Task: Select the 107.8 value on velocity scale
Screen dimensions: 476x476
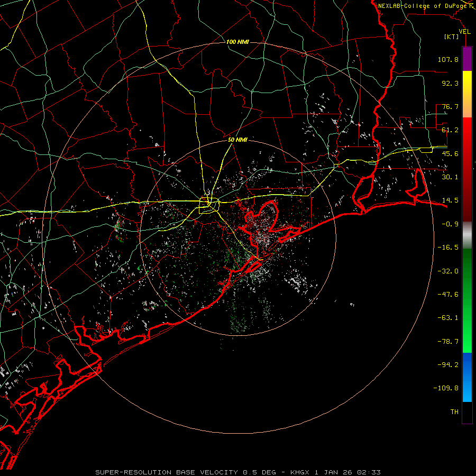Action: coord(448,59)
